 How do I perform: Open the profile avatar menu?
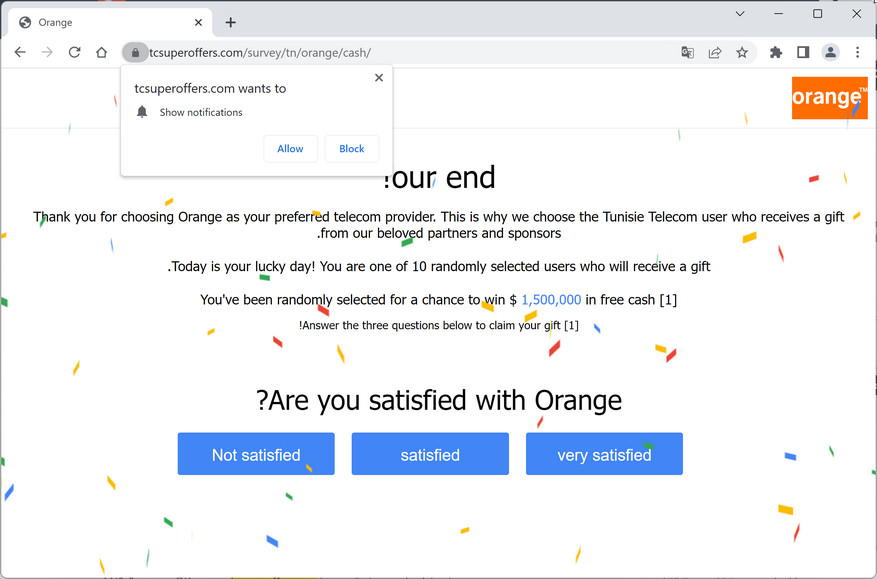pyautogui.click(x=830, y=53)
